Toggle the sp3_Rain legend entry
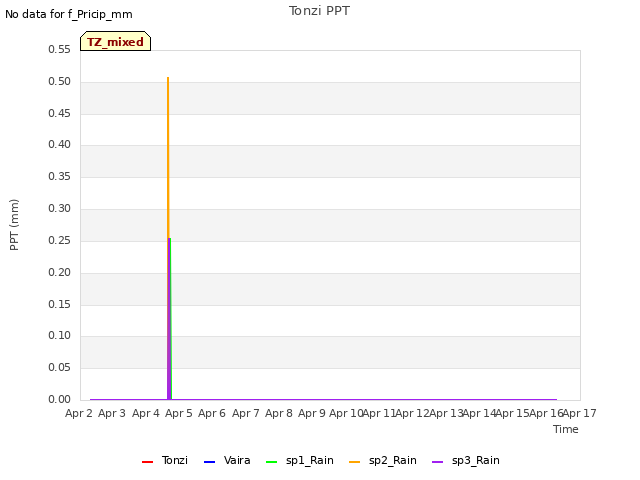The width and height of the screenshot is (640, 480). (x=466, y=460)
